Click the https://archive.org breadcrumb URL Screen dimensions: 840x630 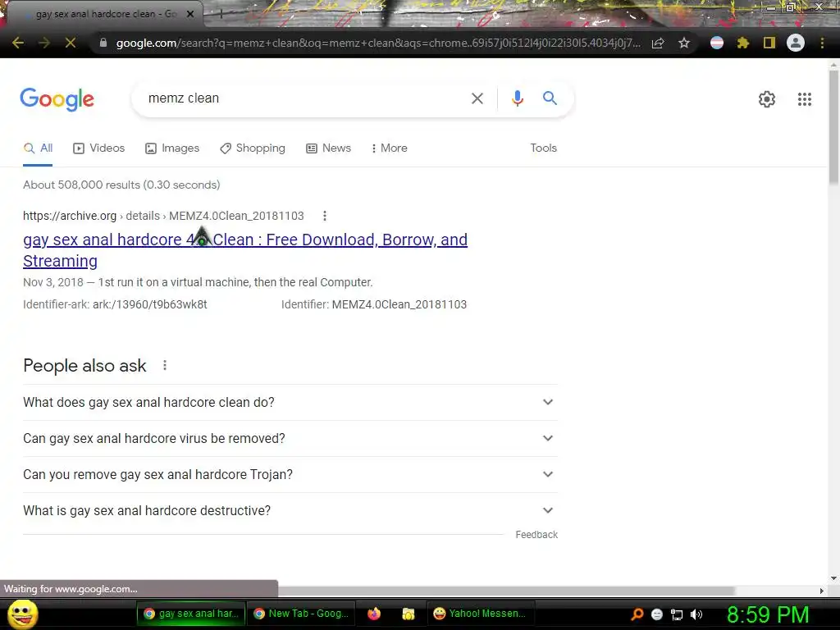click(70, 216)
